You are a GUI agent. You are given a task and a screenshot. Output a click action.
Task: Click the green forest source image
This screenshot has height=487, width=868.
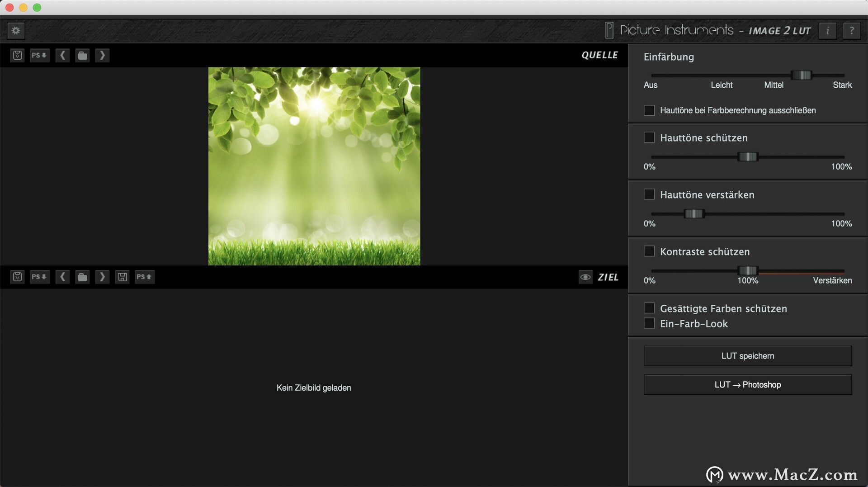pos(314,166)
